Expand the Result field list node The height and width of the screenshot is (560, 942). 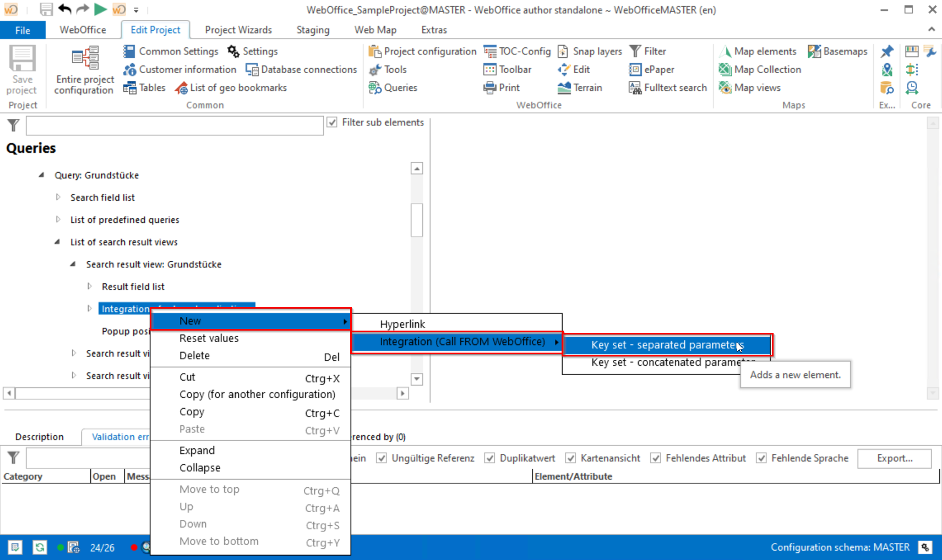click(x=90, y=286)
